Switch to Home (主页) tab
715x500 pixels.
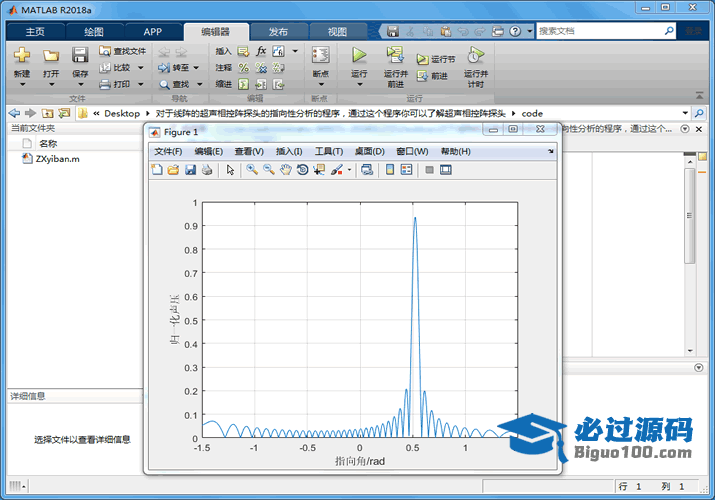tap(36, 31)
